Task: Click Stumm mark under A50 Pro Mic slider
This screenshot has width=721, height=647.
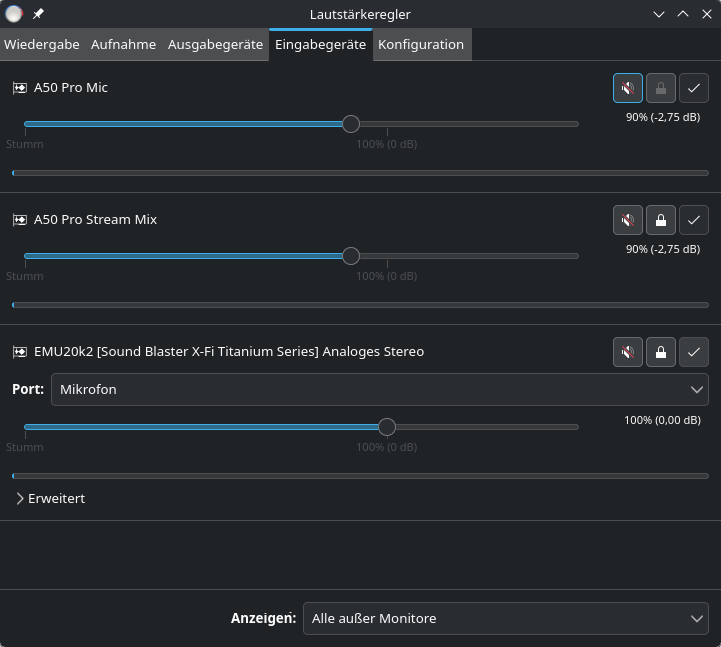Action: (x=25, y=144)
